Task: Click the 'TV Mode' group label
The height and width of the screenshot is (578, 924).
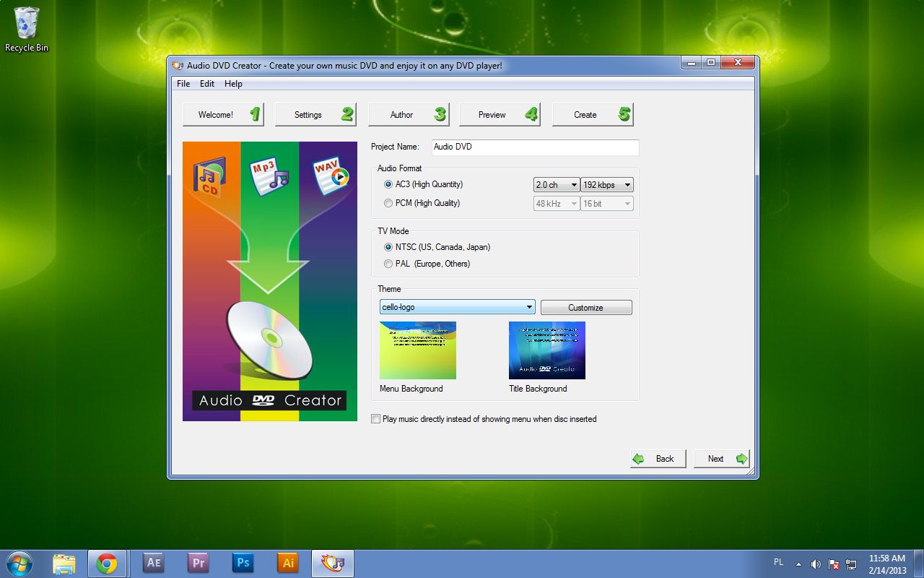Action: click(393, 231)
